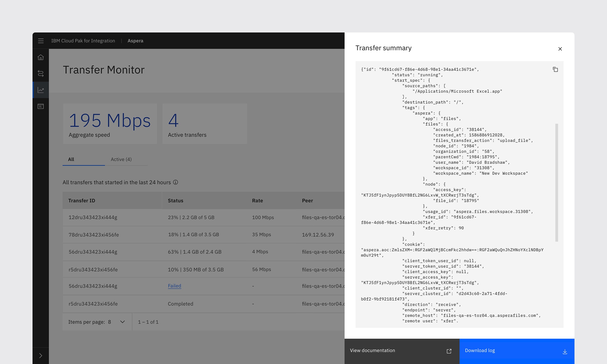The image size is (607, 364).
Task: Click the info icon beside last 24 hours
Action: coord(175,182)
